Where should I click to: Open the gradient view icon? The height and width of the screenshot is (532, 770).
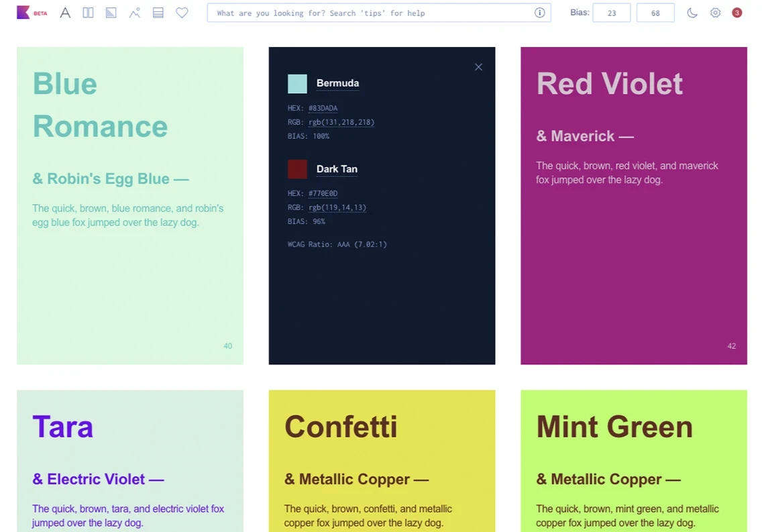click(x=111, y=13)
